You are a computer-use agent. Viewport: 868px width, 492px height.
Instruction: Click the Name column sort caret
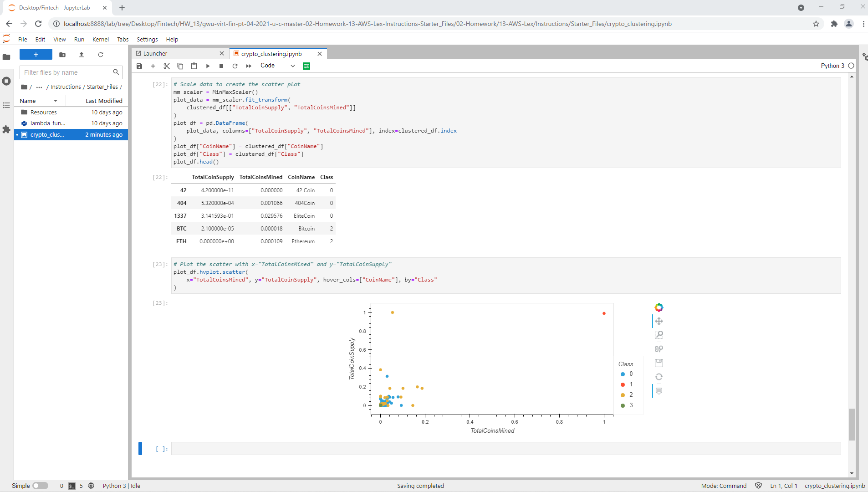pyautogui.click(x=56, y=101)
